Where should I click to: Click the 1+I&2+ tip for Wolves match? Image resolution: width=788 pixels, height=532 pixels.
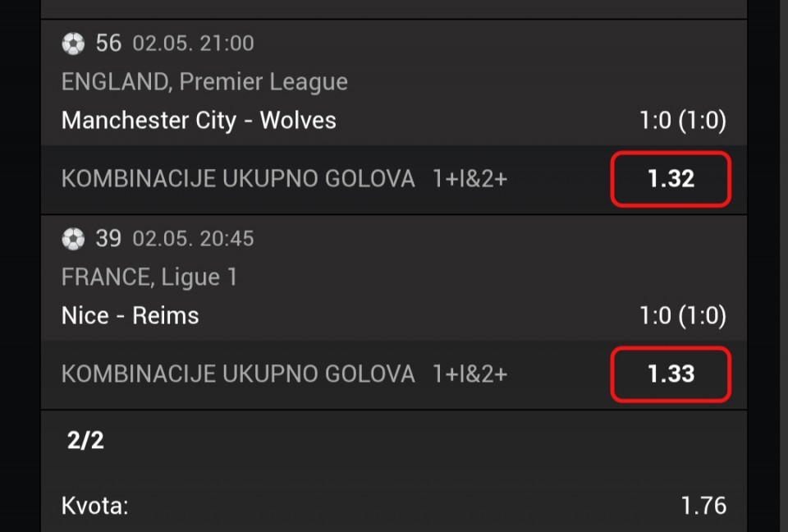click(x=470, y=179)
